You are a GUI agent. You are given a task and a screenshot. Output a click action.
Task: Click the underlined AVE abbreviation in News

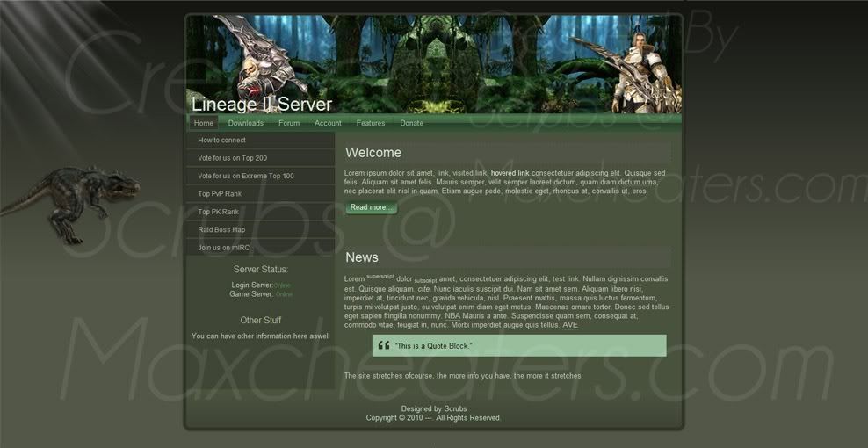tap(570, 325)
